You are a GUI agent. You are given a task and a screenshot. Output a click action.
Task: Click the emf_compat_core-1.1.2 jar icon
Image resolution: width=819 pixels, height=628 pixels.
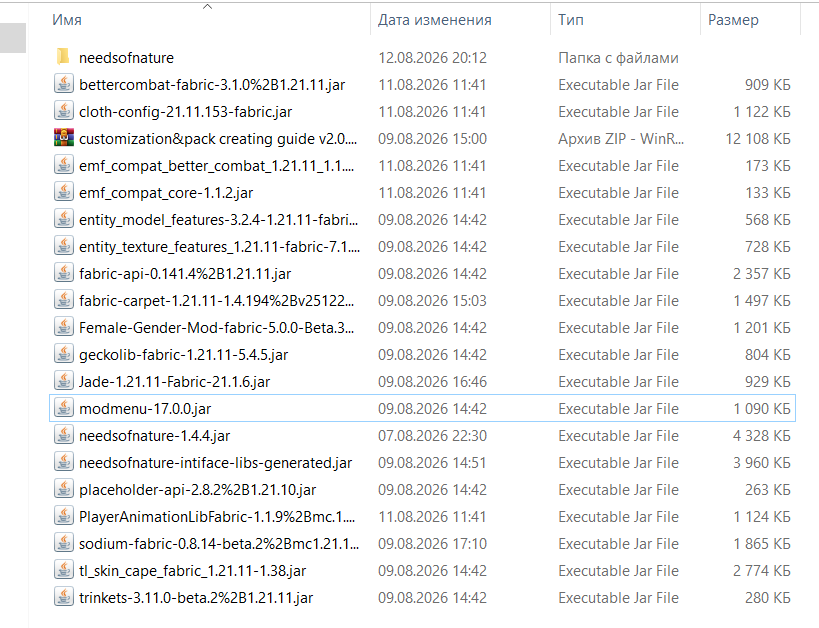64,192
